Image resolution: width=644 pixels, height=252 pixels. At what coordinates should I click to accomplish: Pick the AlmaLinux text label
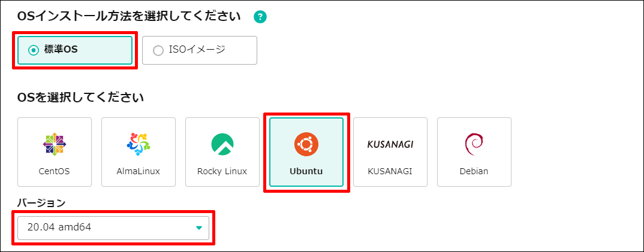click(x=139, y=171)
